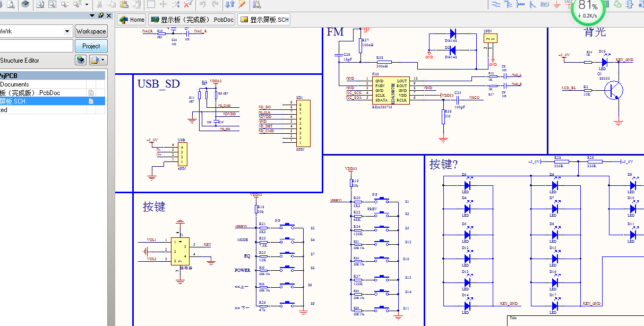
Task: Select resistor R36 2M in FM section
Action: (443, 117)
